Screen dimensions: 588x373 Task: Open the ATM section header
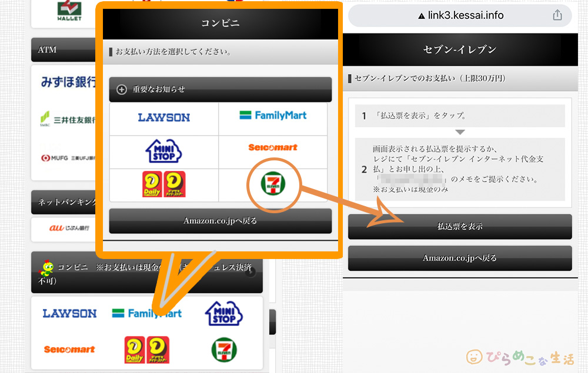pyautogui.click(x=64, y=50)
